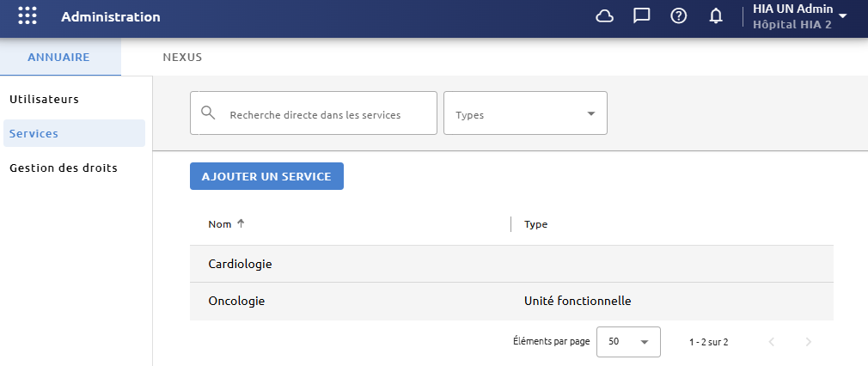Open the help question mark icon
Screen dimensions: 868x366
tap(679, 16)
